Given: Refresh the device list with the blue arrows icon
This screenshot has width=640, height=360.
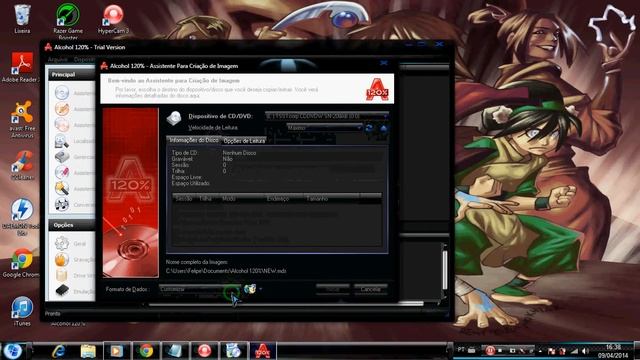Looking at the screenshot, I should coord(369,128).
